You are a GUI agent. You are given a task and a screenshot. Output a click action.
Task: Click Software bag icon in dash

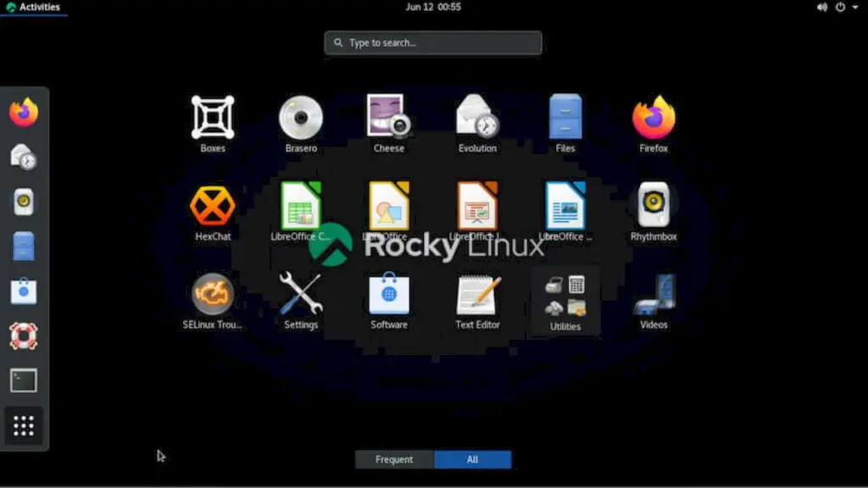pyautogui.click(x=23, y=291)
